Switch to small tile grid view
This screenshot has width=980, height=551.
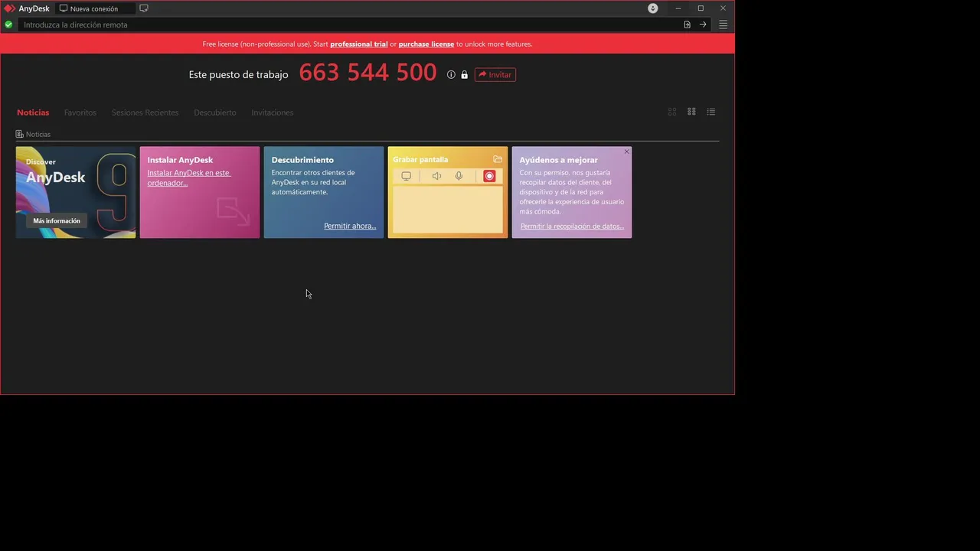(691, 112)
